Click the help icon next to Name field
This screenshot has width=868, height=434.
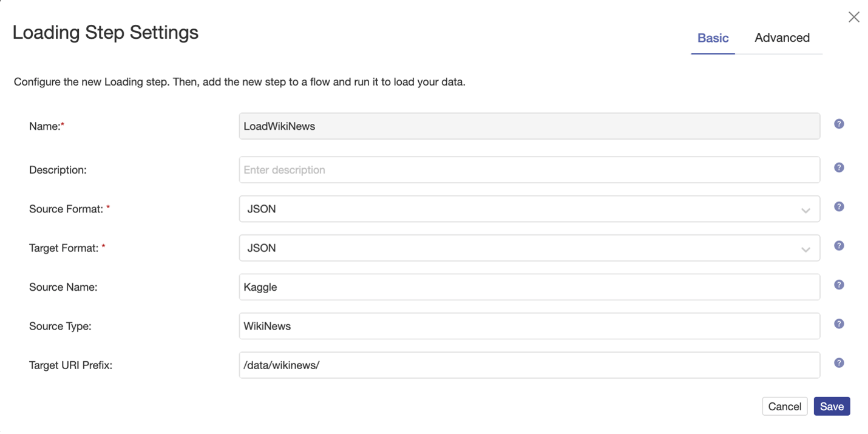click(x=839, y=124)
